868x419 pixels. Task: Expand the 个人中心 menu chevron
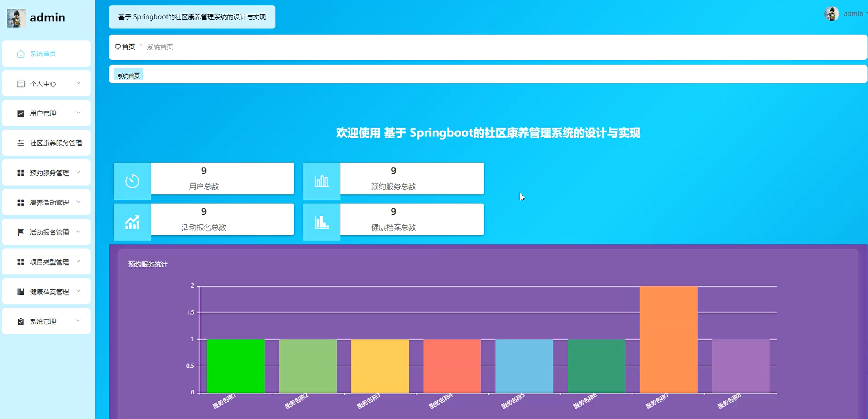[78, 83]
